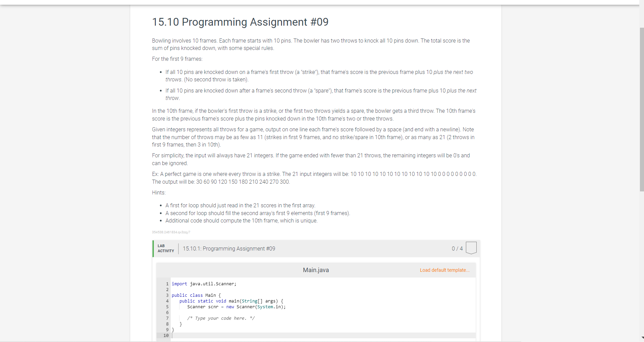Click line number 7 in the editor

coord(167,318)
